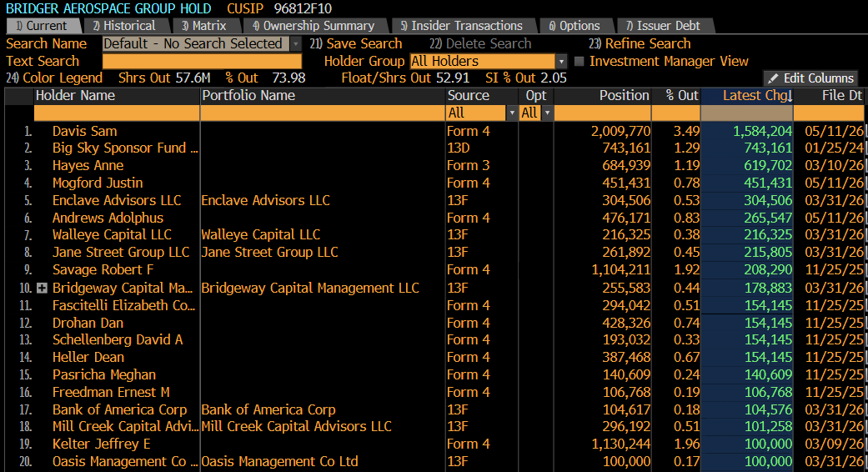Click the 2,009,770 position value
The height and width of the screenshot is (472, 868).
click(x=620, y=131)
